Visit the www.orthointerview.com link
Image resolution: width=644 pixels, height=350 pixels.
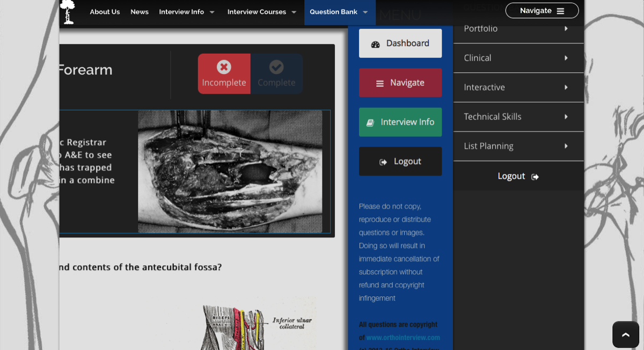(x=403, y=338)
